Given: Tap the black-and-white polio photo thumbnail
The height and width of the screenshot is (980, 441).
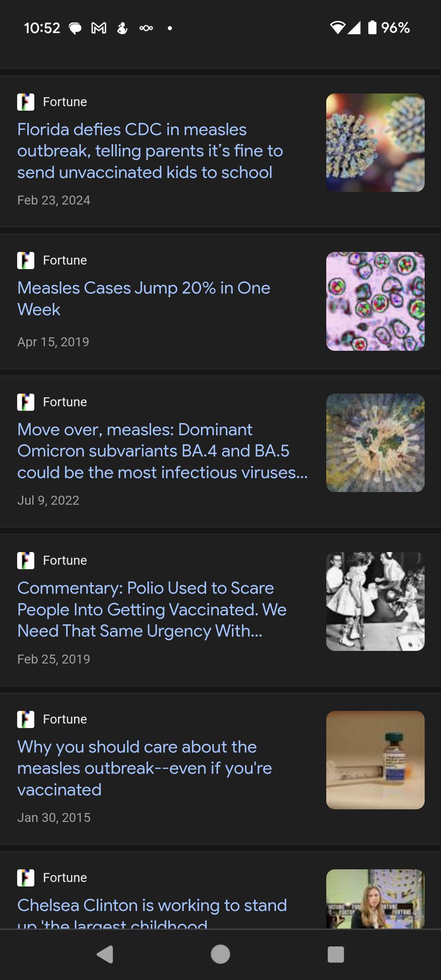Looking at the screenshot, I should 375,601.
